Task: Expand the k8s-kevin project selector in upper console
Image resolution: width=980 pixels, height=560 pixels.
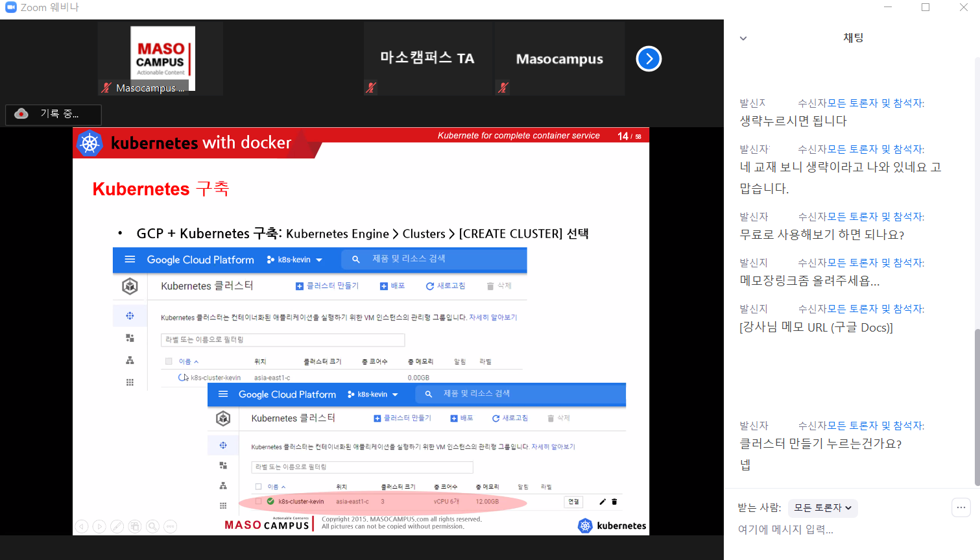Action: tap(295, 260)
